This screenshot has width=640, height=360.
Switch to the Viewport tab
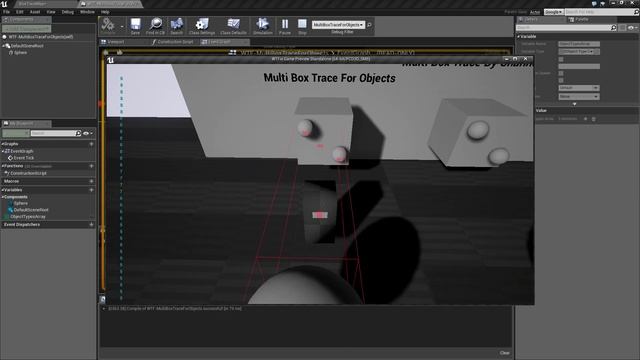point(116,42)
